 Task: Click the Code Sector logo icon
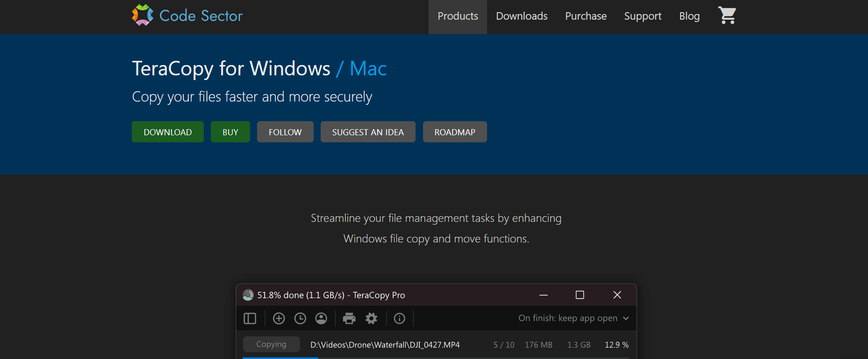click(143, 15)
